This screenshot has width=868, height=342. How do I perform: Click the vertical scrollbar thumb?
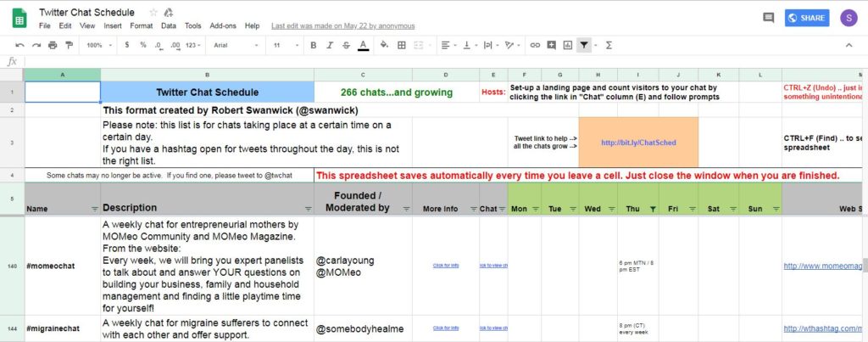click(865, 265)
